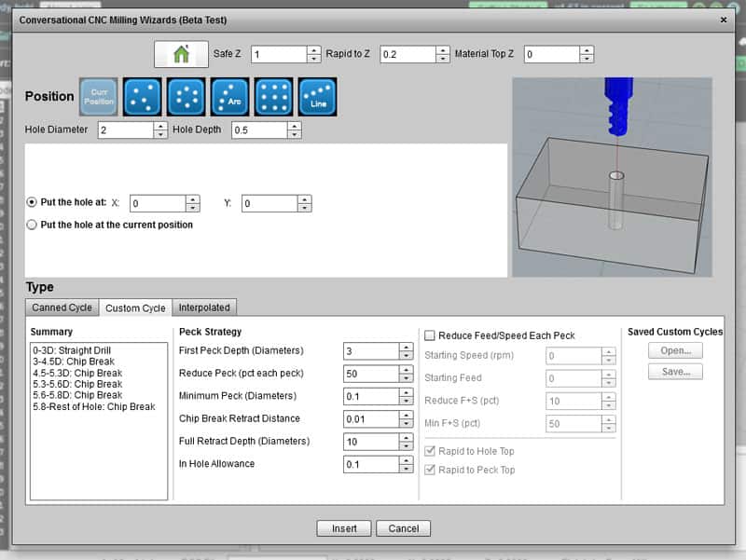
Task: Select the Curr Position placement mode
Action: [97, 96]
